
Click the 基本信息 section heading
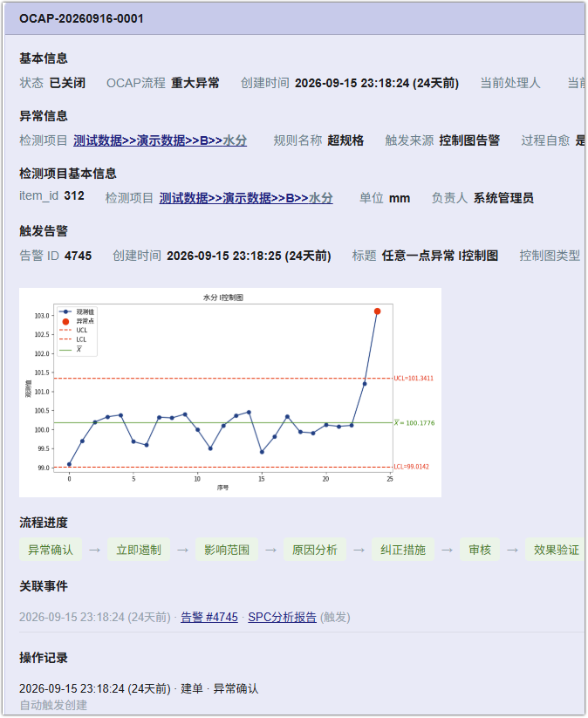pyautogui.click(x=44, y=58)
